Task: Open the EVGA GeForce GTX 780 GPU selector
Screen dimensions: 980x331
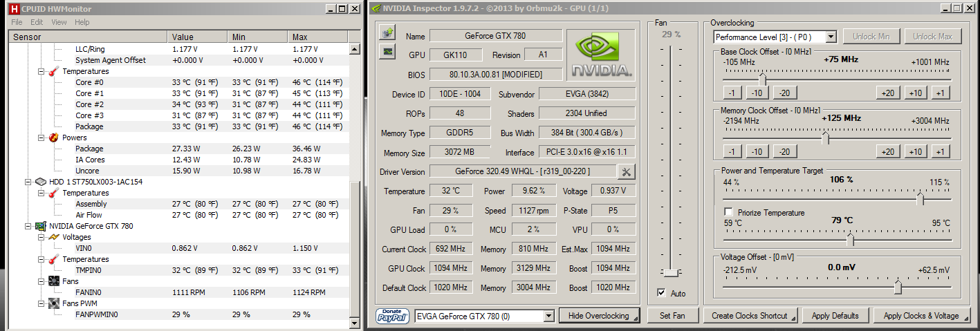Action: point(548,316)
